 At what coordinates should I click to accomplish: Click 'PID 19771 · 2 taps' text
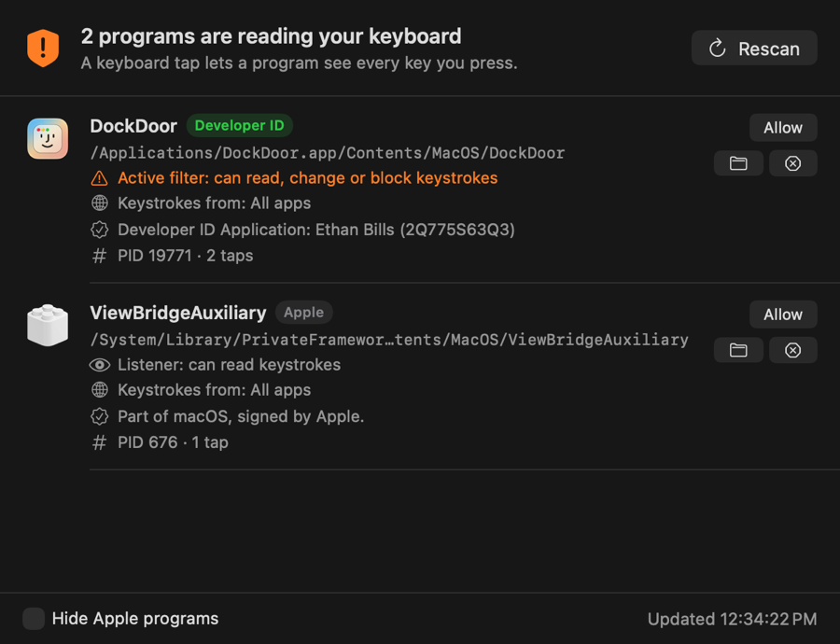(x=186, y=256)
